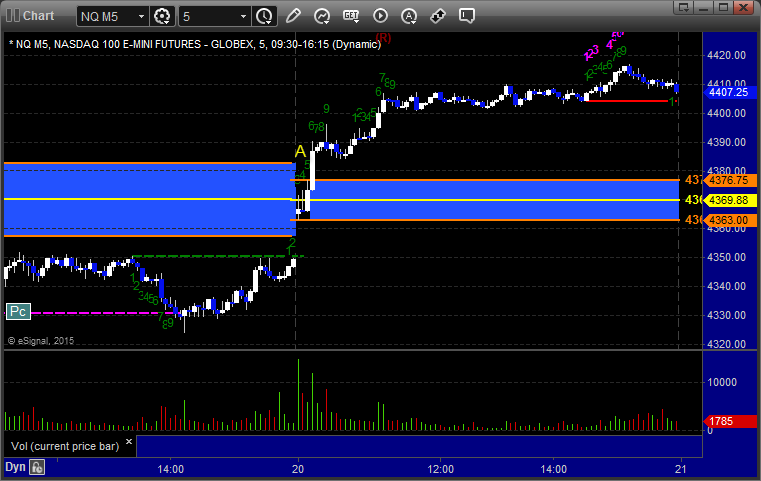Image resolution: width=761 pixels, height=481 pixels.
Task: Open the studies chart-line icon menu
Action: (322, 16)
